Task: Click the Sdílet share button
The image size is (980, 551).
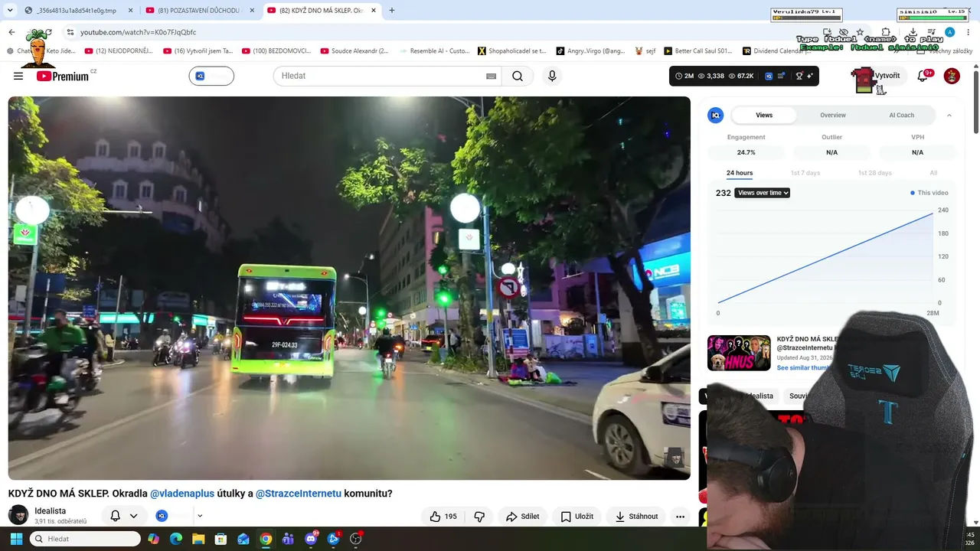Action: click(x=523, y=517)
